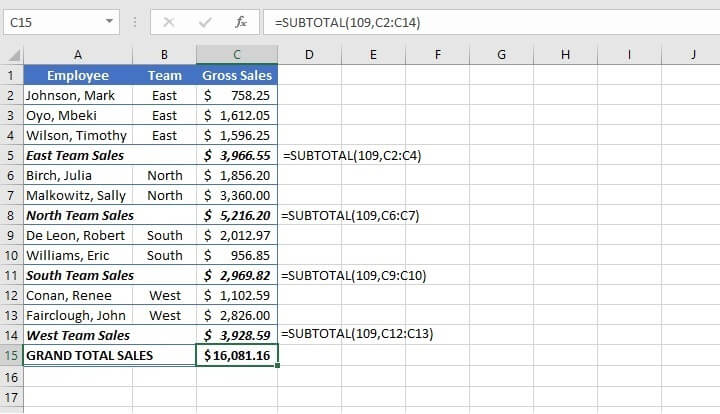
Task: Click the Gross Sales header cell
Action: [237, 75]
